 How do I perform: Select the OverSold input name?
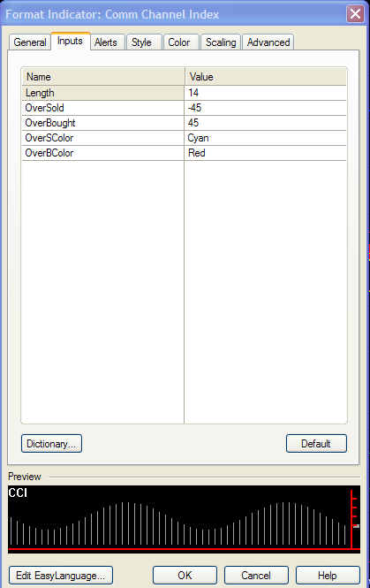103,108
